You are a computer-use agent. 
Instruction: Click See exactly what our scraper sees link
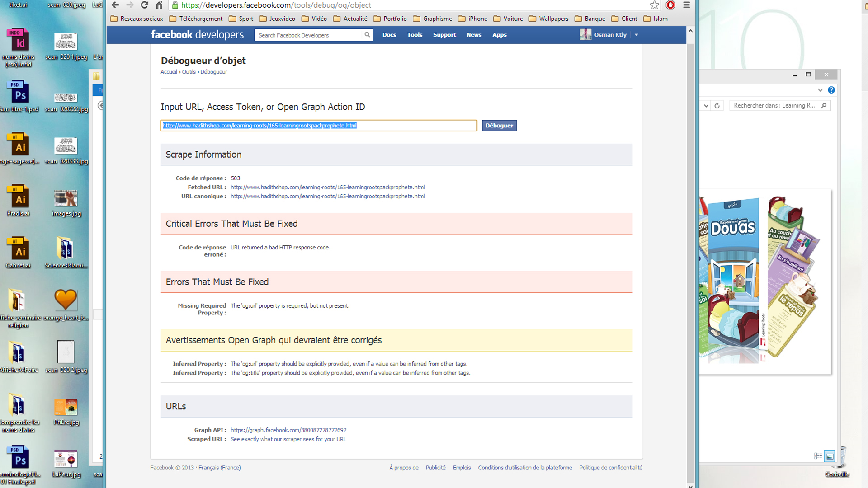click(x=288, y=439)
